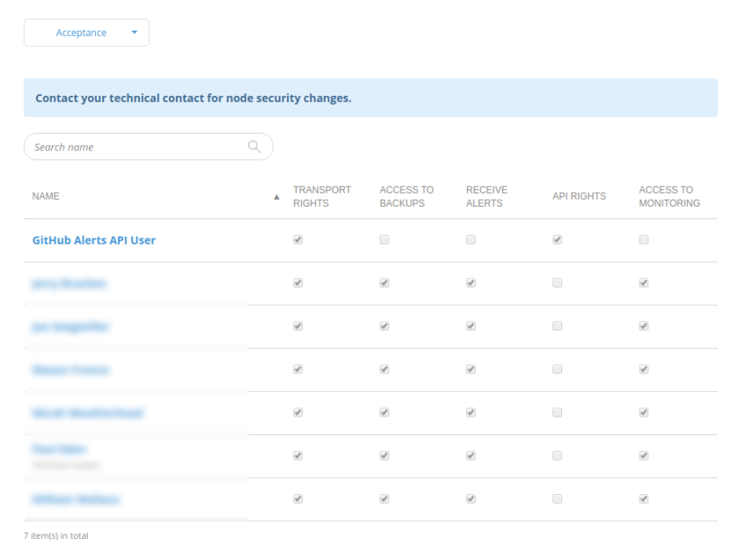Viewport: 739px width, 560px height.
Task: Click the magnifying glass search icon
Action: 254,147
